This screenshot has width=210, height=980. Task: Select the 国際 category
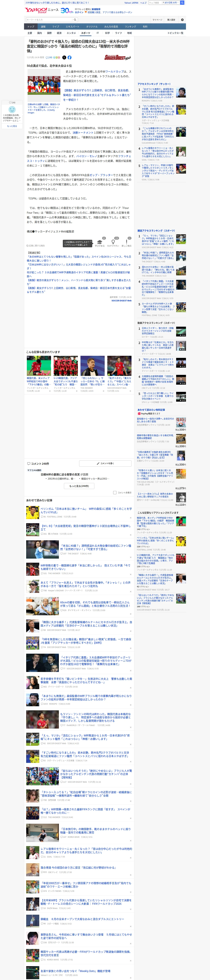pos(49,33)
